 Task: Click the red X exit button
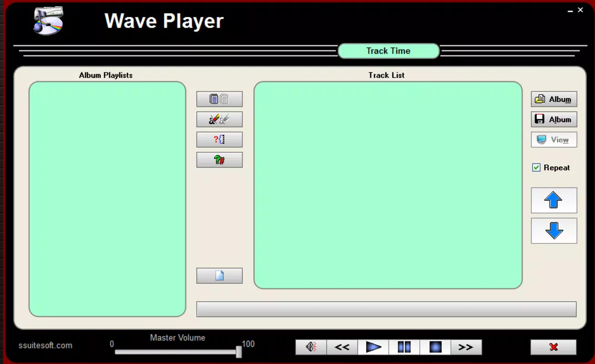554,347
